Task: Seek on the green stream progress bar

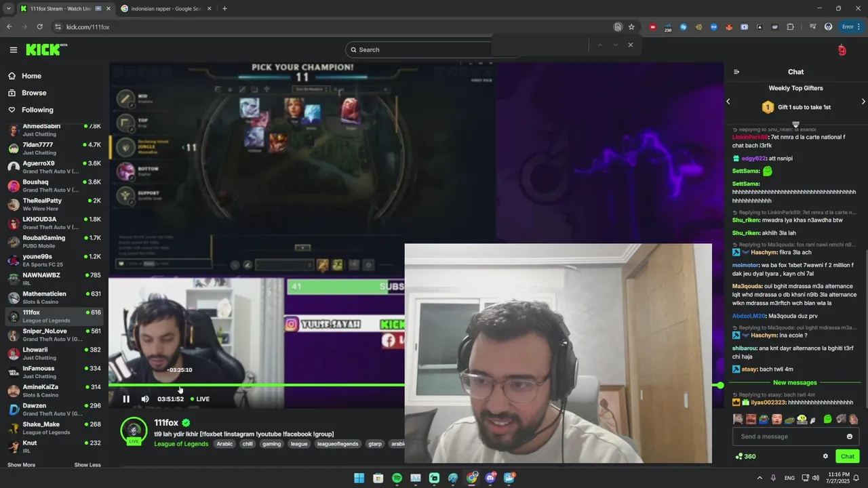Action: coord(414,385)
